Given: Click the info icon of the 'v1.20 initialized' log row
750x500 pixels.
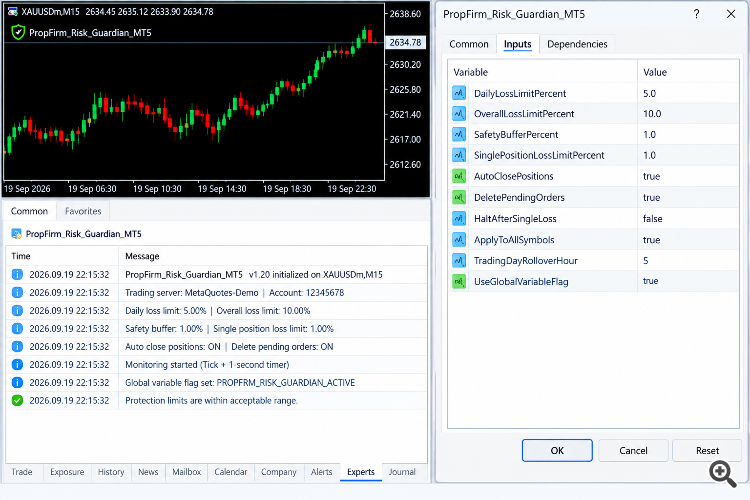Looking at the screenshot, I should click(x=17, y=275).
